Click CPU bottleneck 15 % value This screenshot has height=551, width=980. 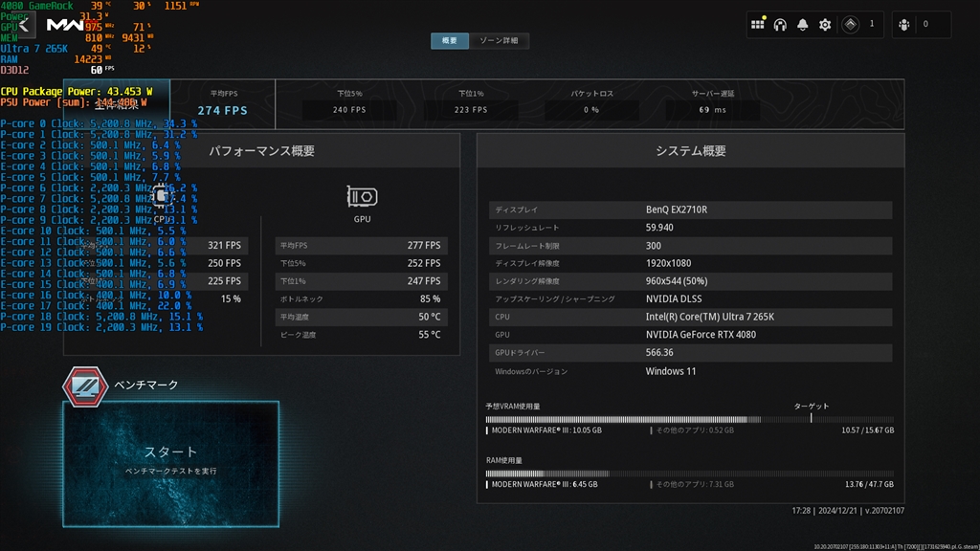coord(231,299)
